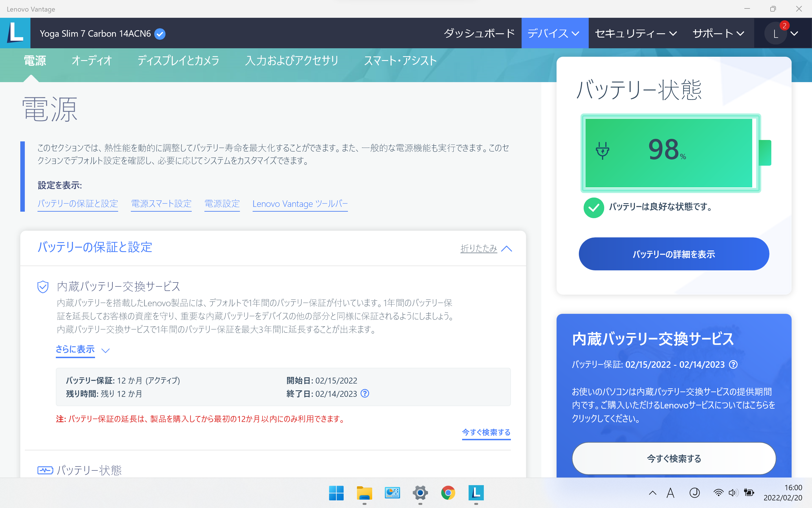The height and width of the screenshot is (508, 812).
Task: Click the 残り時間: 残り 12 か月 text
Action: pos(104,394)
